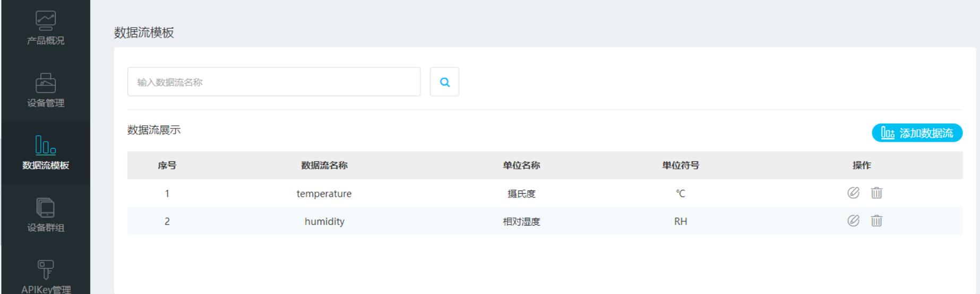Click the ℃ unit symbol cell
Screen dimensions: 980x294
681,194
